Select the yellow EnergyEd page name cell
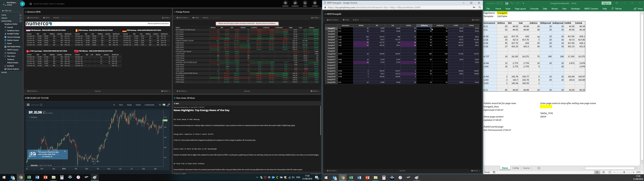Viewport: 644px width, 181px height. pyautogui.click(x=502, y=13)
